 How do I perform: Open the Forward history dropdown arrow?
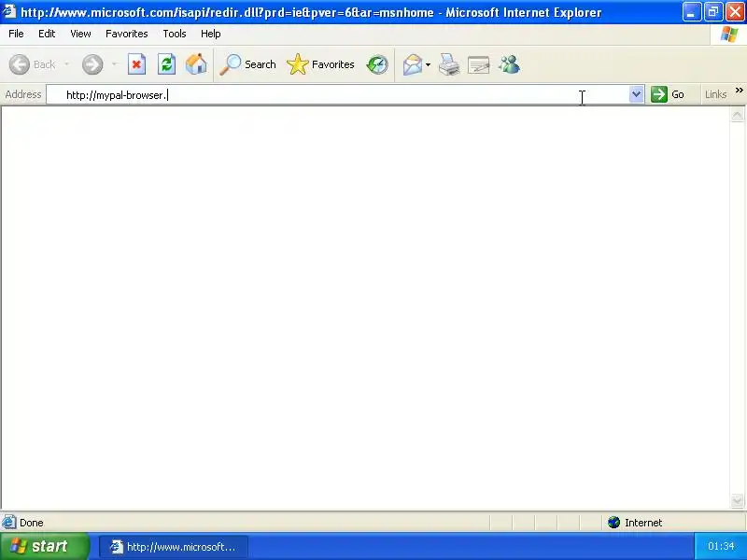(114, 64)
